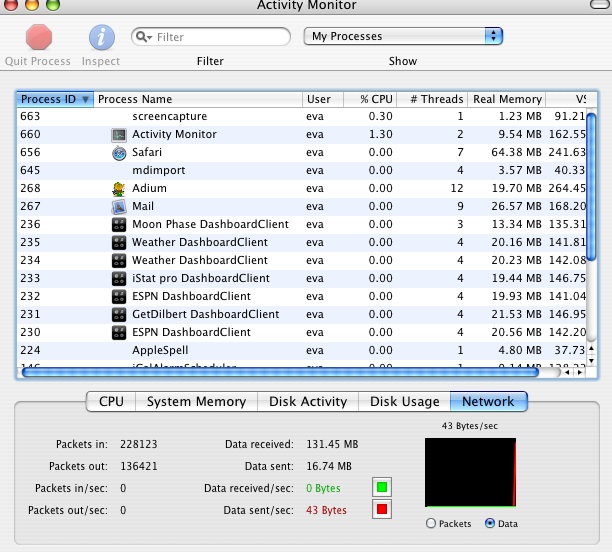Select the screencapture process row
The width and height of the screenshot is (612, 552).
(301, 116)
